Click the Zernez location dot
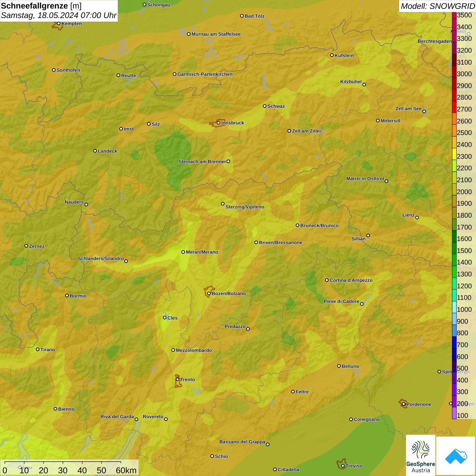The height and width of the screenshot is (476, 476). (26, 246)
